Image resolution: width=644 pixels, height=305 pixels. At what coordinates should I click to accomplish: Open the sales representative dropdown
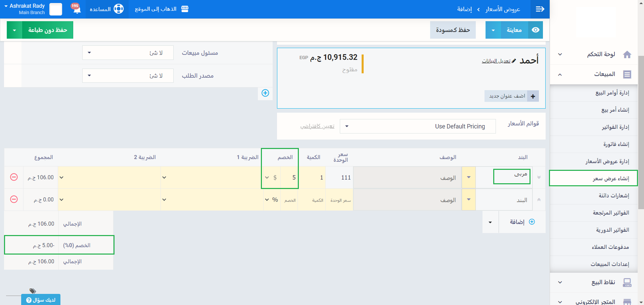click(128, 53)
